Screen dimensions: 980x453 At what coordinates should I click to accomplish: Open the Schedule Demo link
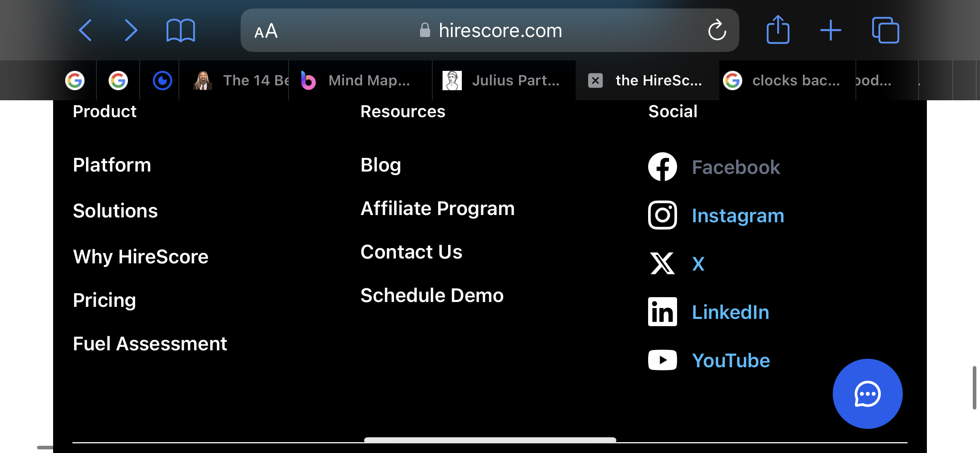432,295
